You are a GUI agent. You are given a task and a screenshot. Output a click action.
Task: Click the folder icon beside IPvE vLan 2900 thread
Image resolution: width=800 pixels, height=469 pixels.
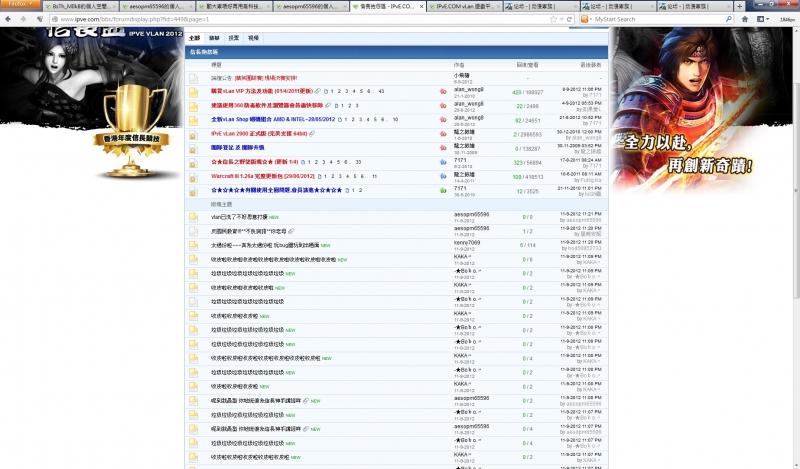point(195,133)
